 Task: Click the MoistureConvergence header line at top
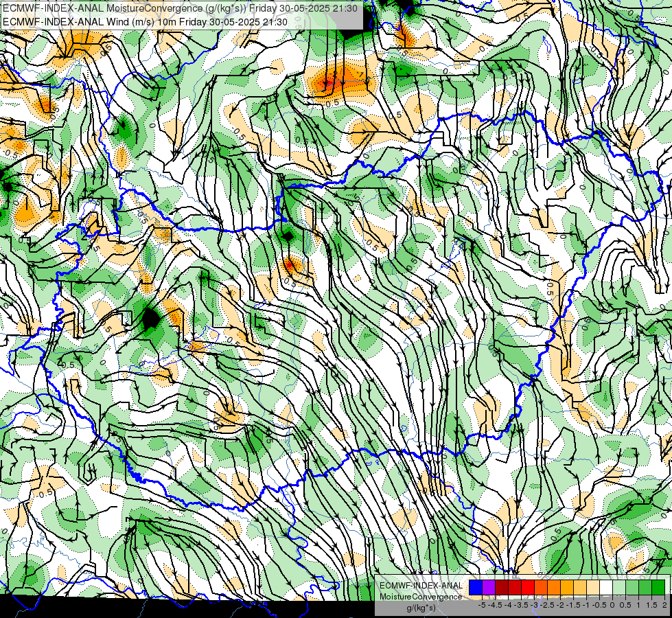coord(180,8)
